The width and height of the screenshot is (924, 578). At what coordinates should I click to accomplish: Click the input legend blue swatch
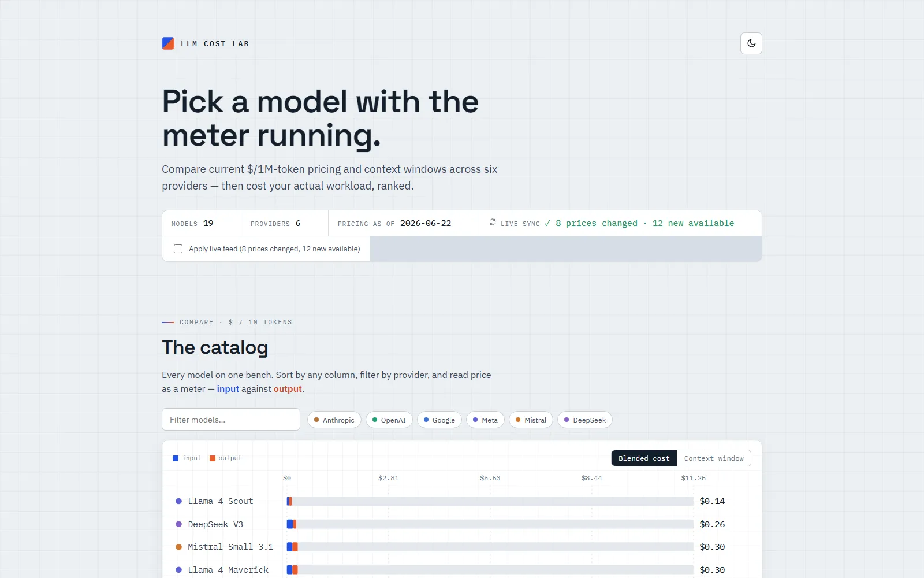tap(176, 458)
